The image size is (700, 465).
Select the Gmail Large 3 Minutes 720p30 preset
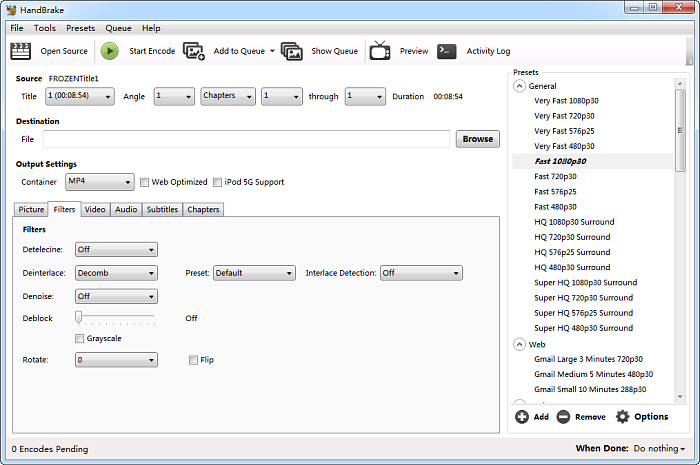pos(588,359)
